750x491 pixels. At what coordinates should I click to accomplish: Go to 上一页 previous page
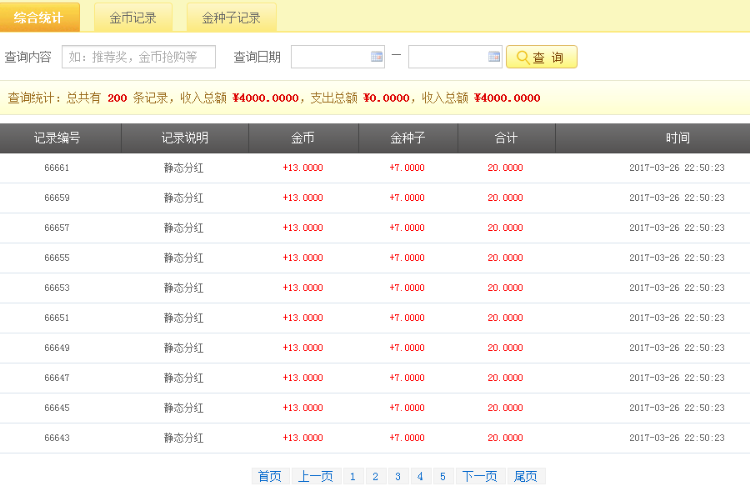click(316, 476)
